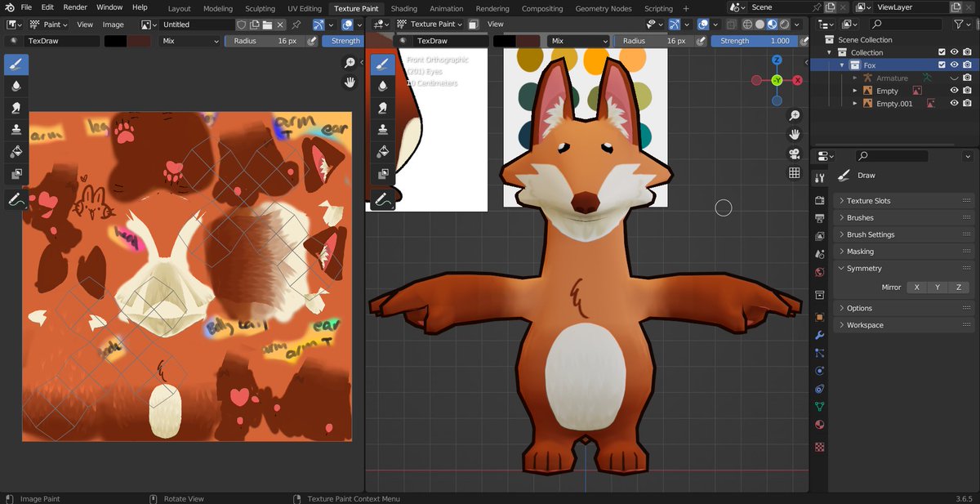This screenshot has width=980, height=504.
Task: Select the Soften tool in image editor
Action: pos(16,86)
